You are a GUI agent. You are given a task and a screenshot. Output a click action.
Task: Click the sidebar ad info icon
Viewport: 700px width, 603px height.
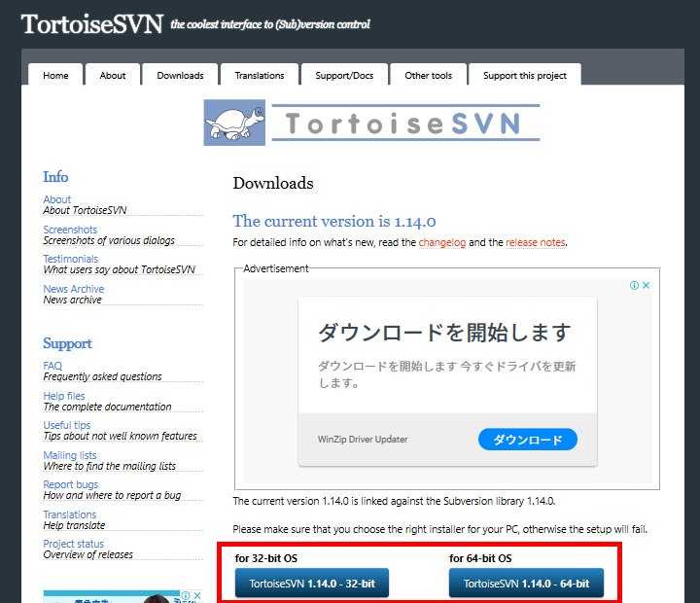pyautogui.click(x=186, y=595)
